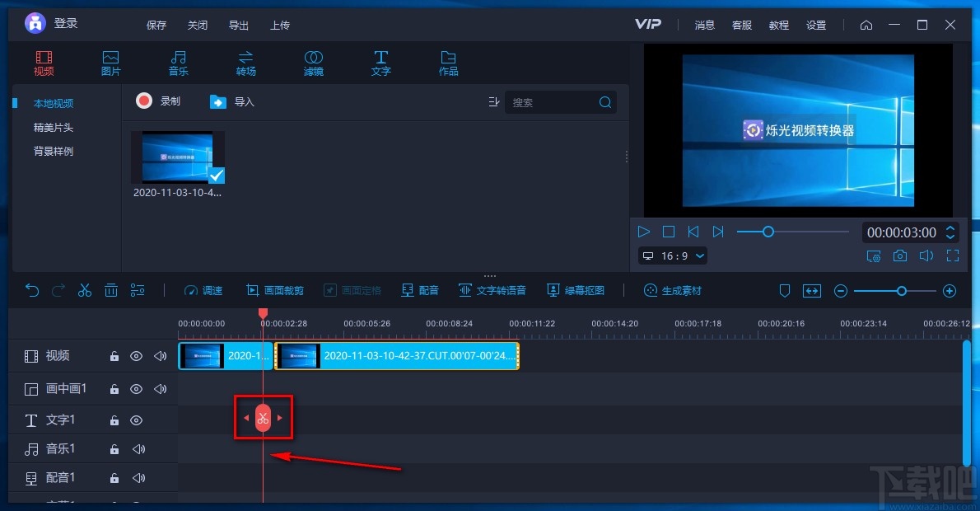Click 保存 in the top menu
980x511 pixels.
(x=156, y=25)
